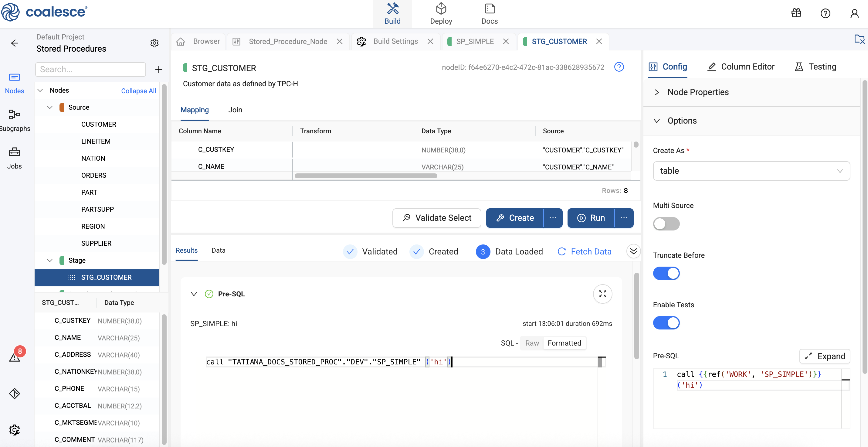The width and height of the screenshot is (868, 447).
Task: Focus the node Search field
Action: pyautogui.click(x=90, y=70)
